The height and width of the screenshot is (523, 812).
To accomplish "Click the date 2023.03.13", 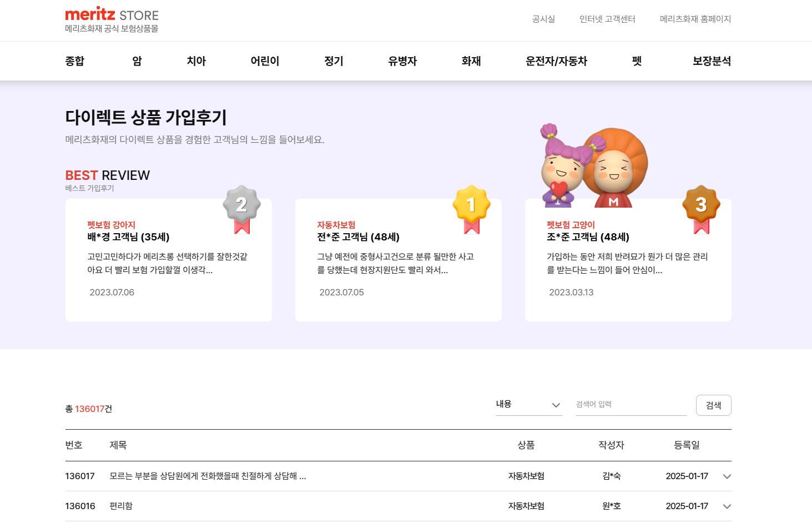I will coord(571,292).
